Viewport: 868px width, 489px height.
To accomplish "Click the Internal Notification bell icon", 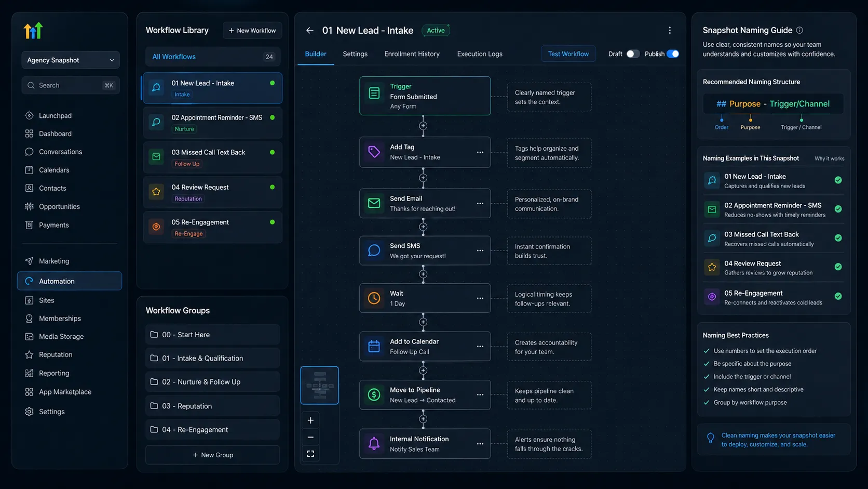I will point(374,443).
